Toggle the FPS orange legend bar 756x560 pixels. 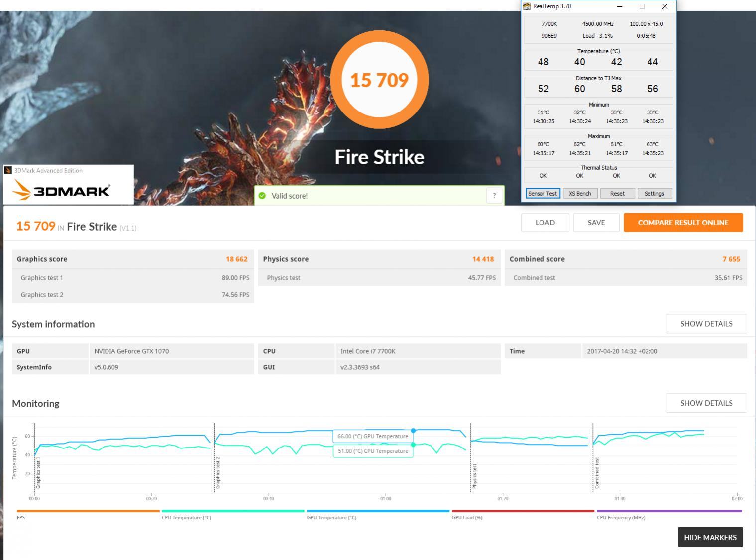pyautogui.click(x=88, y=511)
